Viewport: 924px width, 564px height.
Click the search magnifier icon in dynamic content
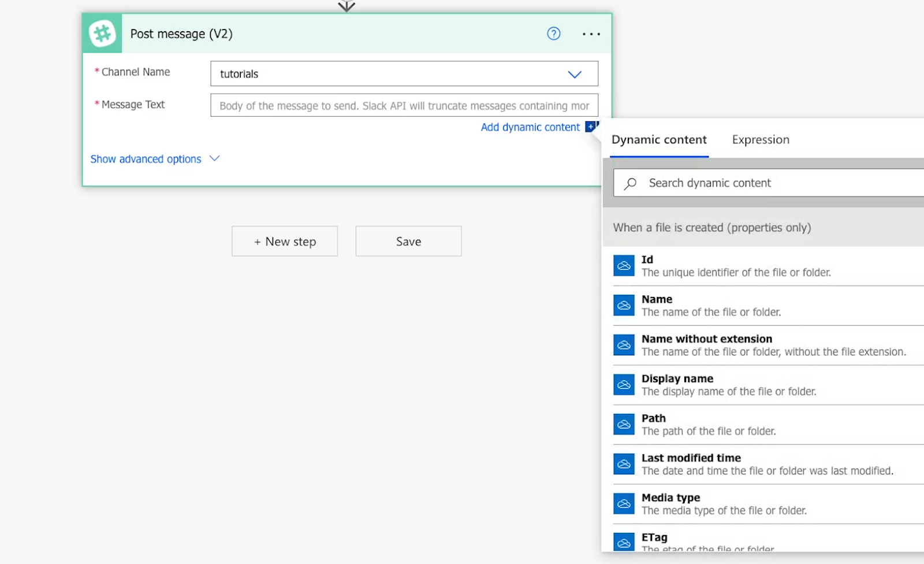coord(631,183)
